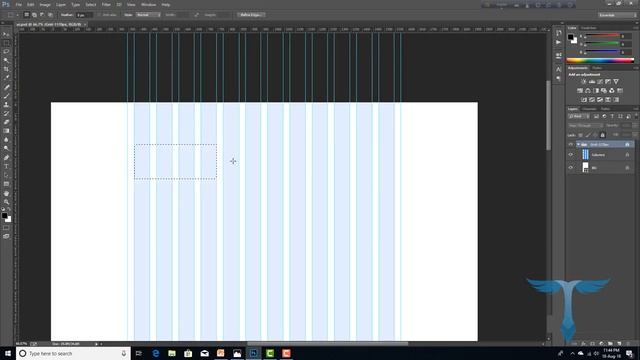Add a Brightness/Contrast adjustment
Screen dimensions: 640x360
pos(584,82)
